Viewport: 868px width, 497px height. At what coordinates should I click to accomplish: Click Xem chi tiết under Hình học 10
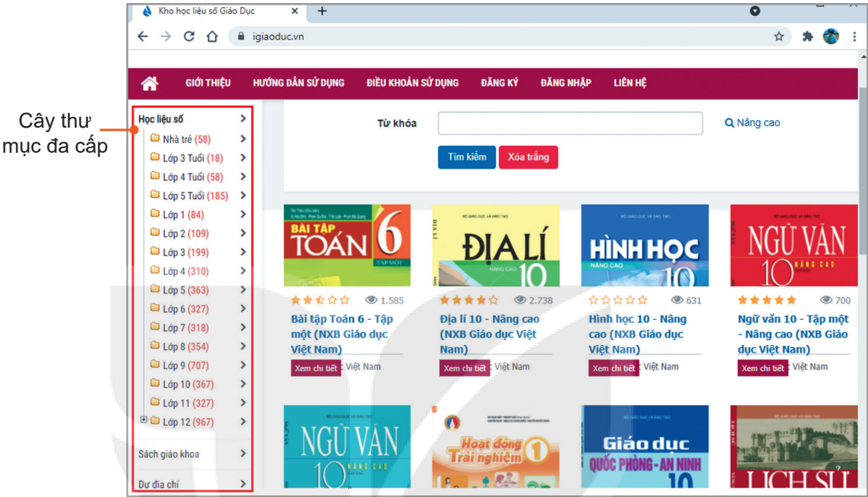(614, 369)
